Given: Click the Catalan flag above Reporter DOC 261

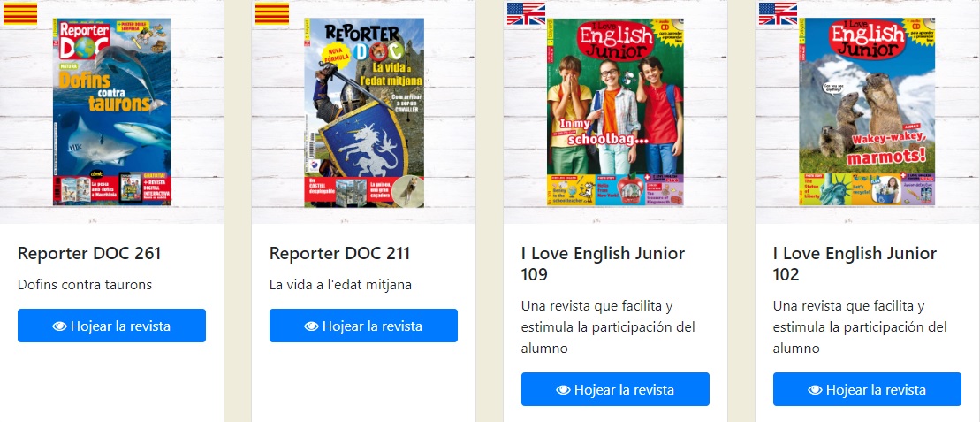Looking at the screenshot, I should tap(20, 13).
